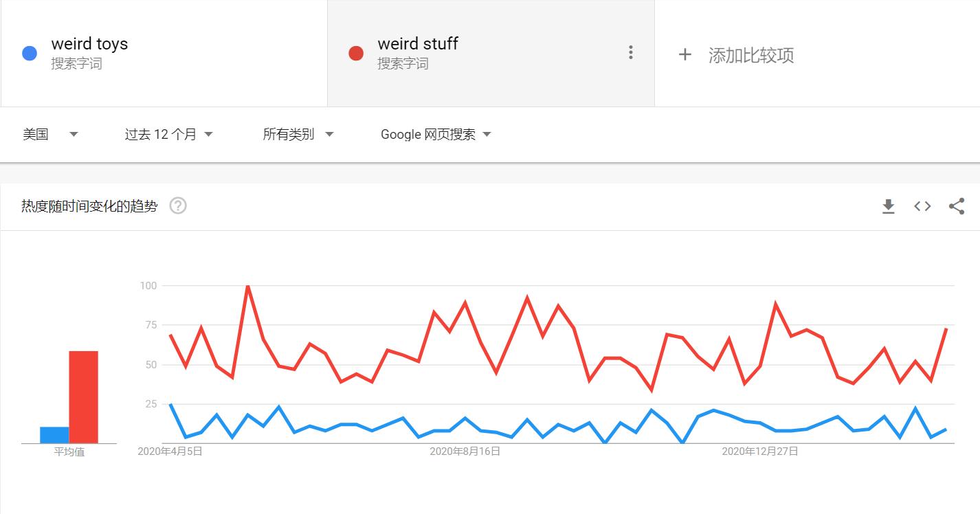Open more options for weird stuff term
980x514 pixels.
tap(630, 53)
